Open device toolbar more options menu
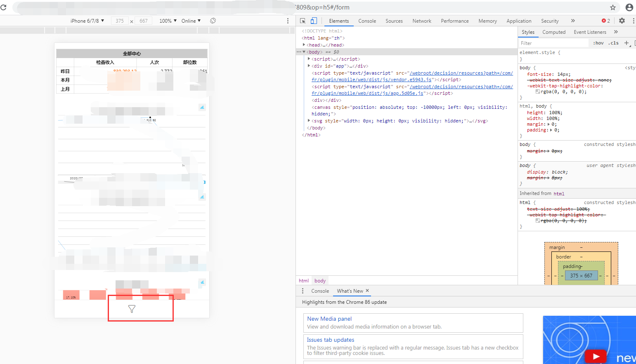This screenshot has height=364, width=636. coord(288,21)
